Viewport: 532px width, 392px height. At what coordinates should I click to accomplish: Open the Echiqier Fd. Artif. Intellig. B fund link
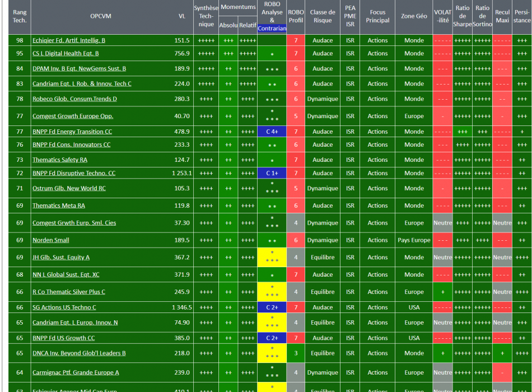coord(69,40)
